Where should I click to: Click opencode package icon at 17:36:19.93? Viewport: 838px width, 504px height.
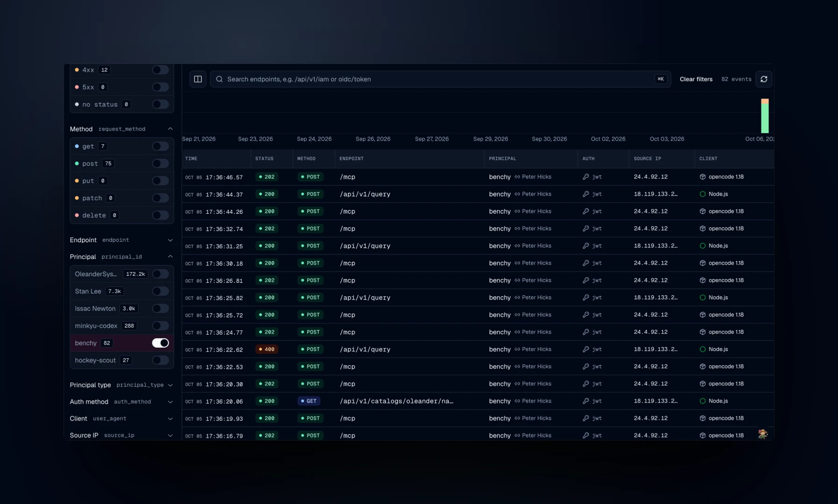[703, 419]
